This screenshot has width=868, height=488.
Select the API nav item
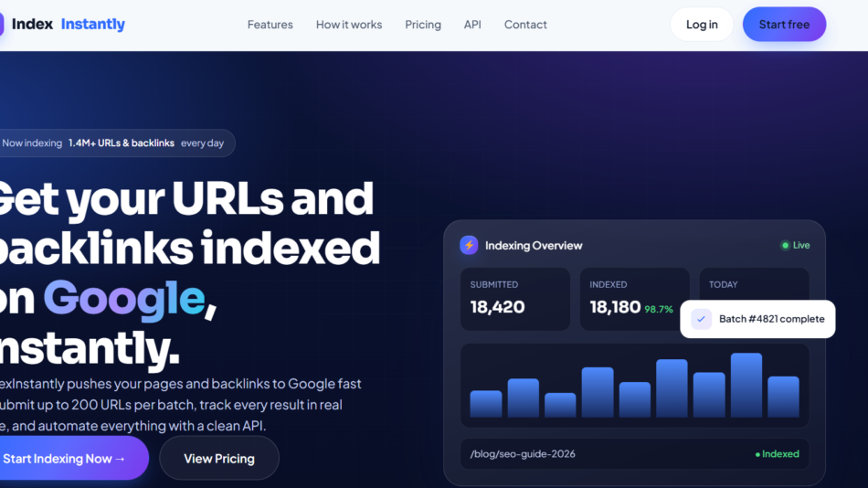[472, 25]
